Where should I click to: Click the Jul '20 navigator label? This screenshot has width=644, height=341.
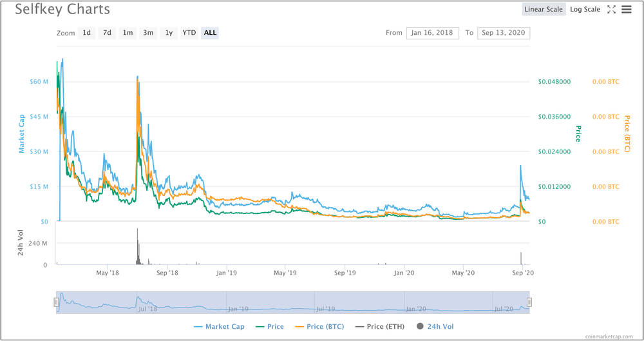coord(503,309)
